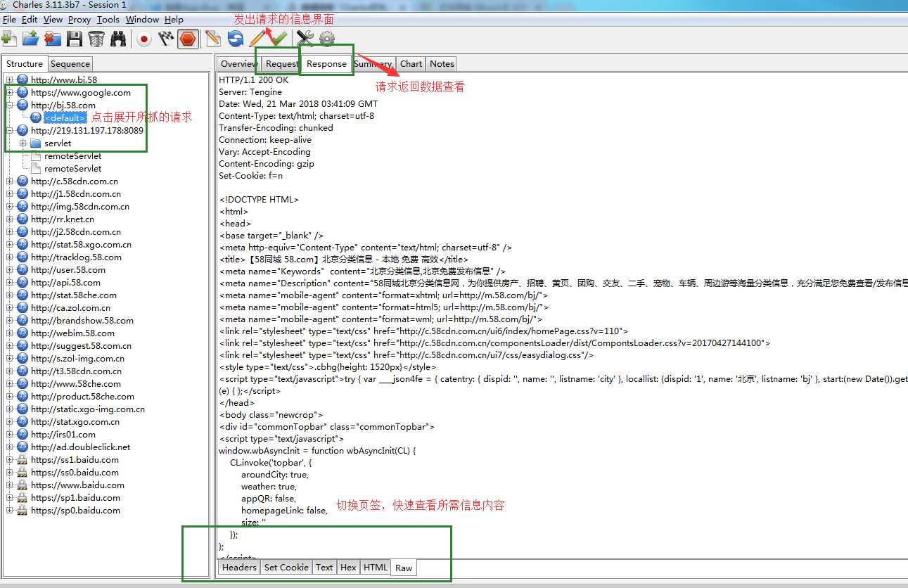
Task: Show the Set Cookie view tab
Action: tap(286, 567)
